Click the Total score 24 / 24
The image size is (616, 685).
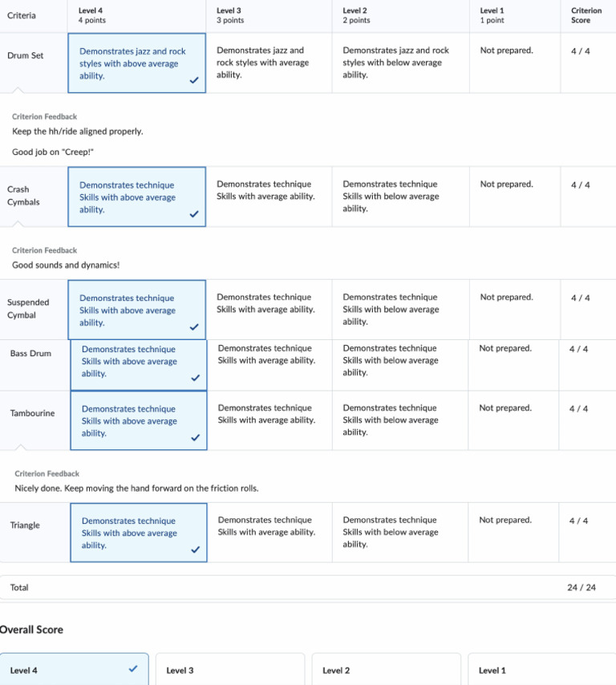point(582,588)
